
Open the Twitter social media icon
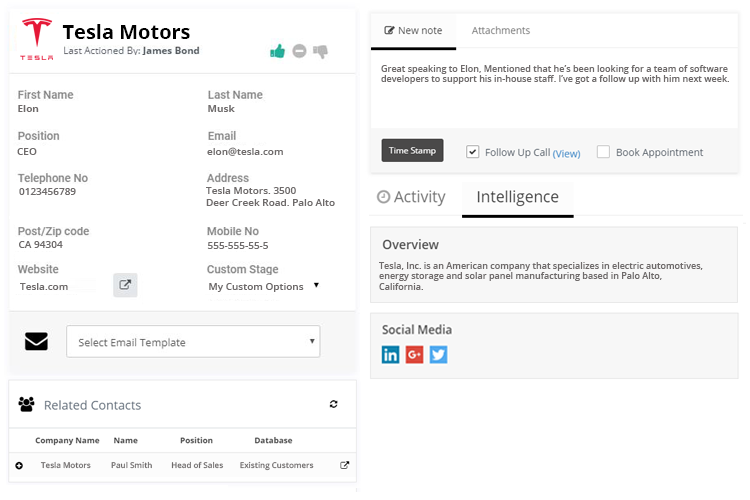coord(438,354)
